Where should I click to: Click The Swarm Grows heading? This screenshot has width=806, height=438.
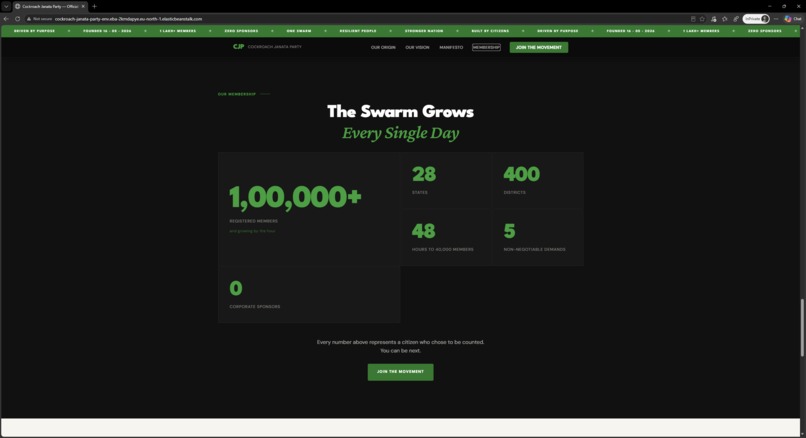click(400, 112)
